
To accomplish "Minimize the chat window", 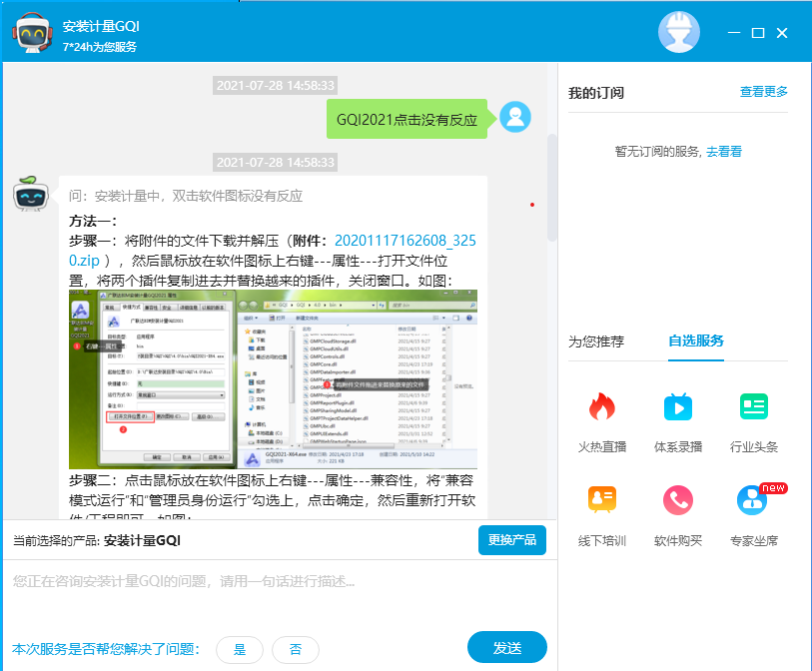I will coord(734,33).
